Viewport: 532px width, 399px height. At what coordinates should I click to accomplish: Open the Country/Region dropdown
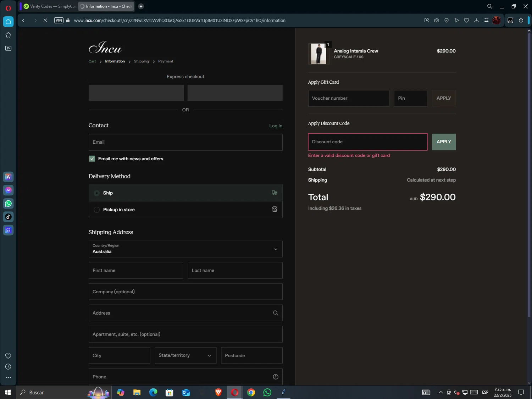tap(185, 249)
